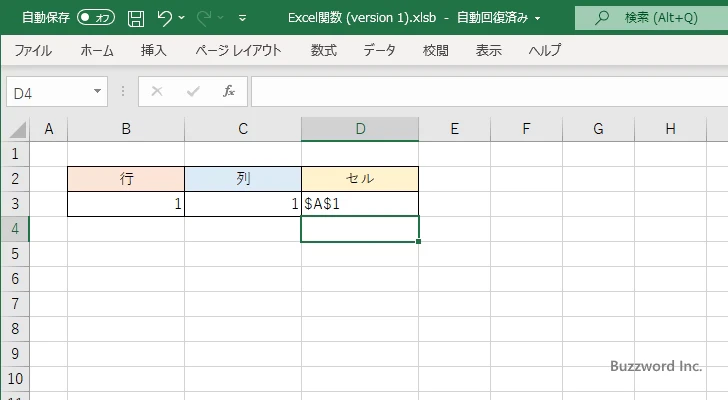Open the ファイル tab
Image resolution: width=728 pixels, height=400 pixels.
coord(33,50)
